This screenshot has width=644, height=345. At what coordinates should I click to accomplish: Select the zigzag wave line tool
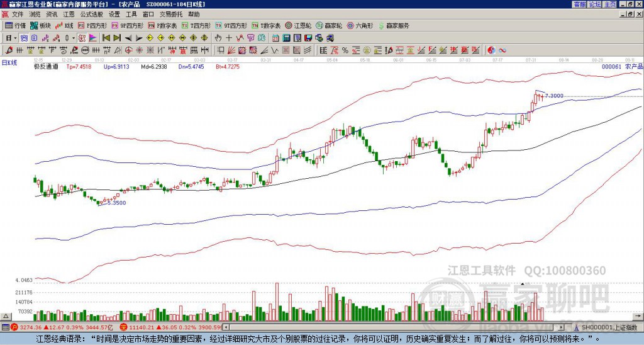tap(274, 50)
